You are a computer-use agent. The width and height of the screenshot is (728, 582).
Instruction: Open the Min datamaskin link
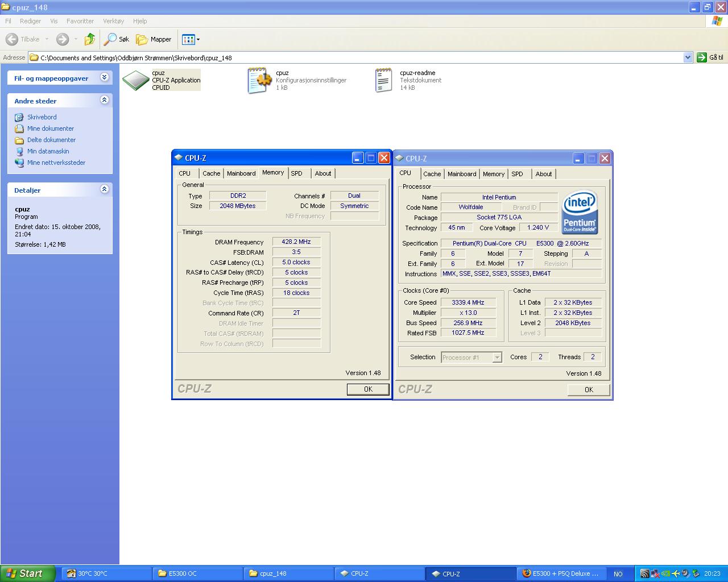48,151
